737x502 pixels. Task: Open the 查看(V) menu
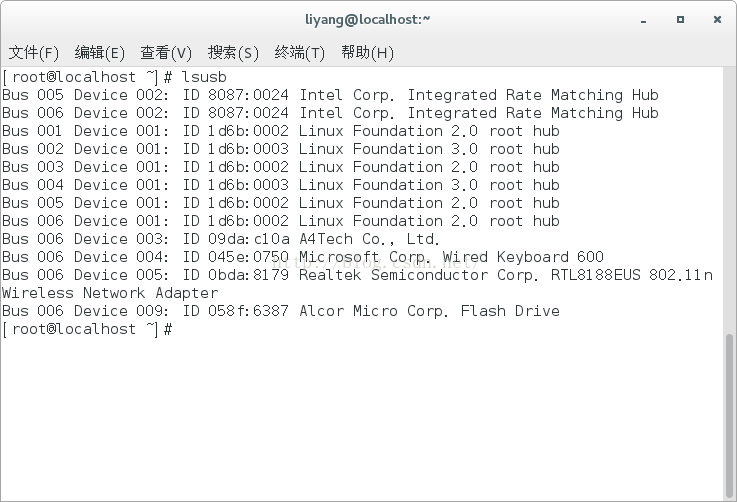point(166,53)
